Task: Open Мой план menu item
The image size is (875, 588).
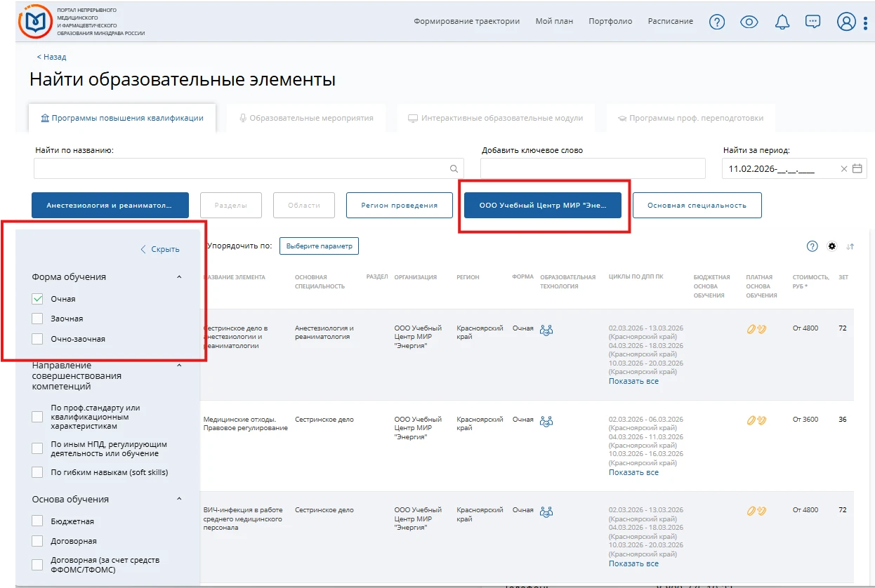Action: (554, 21)
